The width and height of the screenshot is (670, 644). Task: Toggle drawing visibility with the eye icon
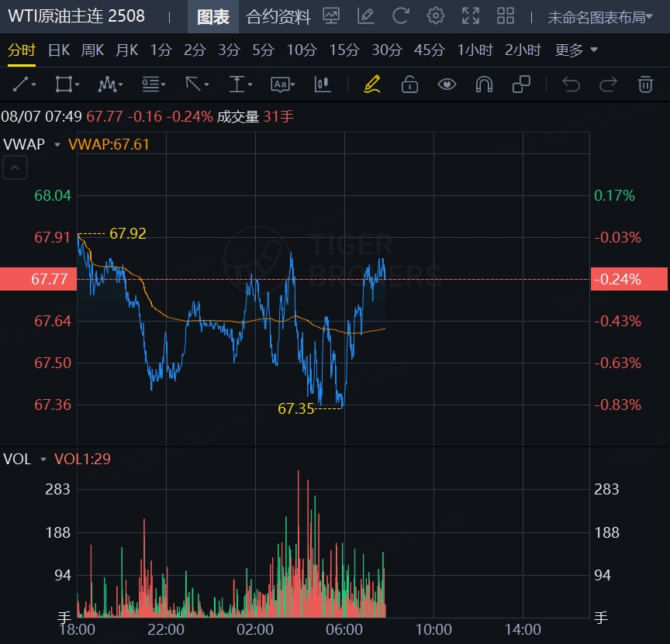[447, 84]
